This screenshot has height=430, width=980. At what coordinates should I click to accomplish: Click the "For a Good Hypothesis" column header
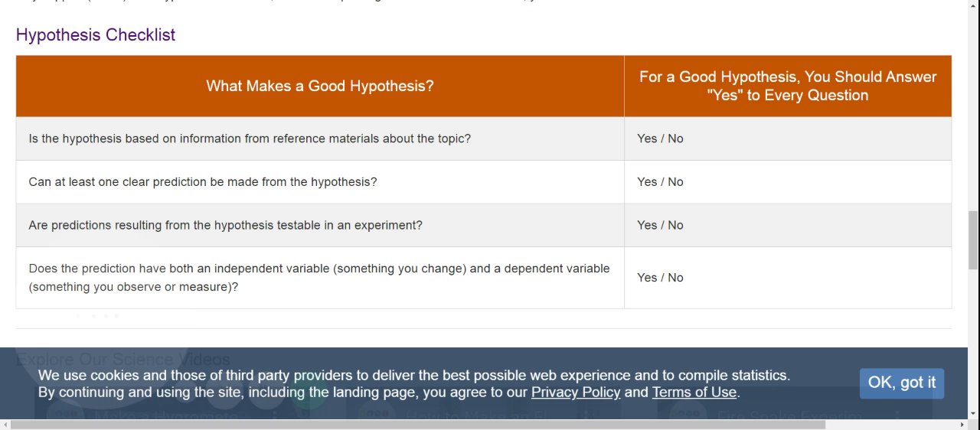[787, 86]
